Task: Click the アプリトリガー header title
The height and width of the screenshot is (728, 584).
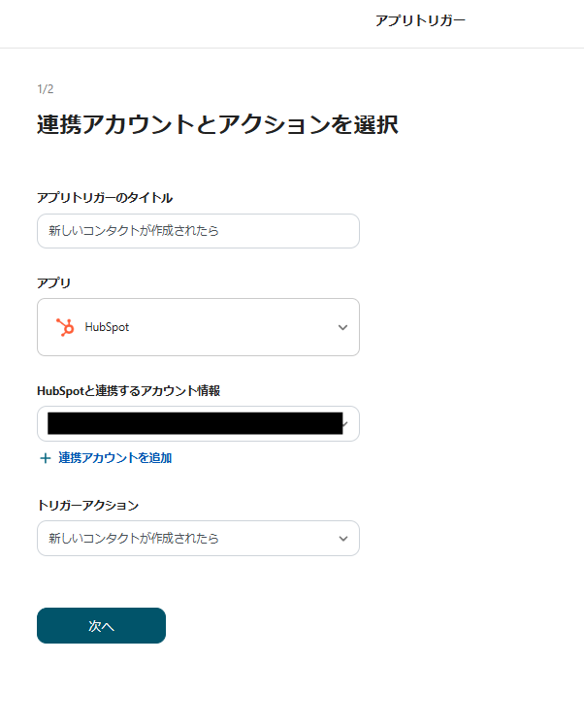Action: 420,20
